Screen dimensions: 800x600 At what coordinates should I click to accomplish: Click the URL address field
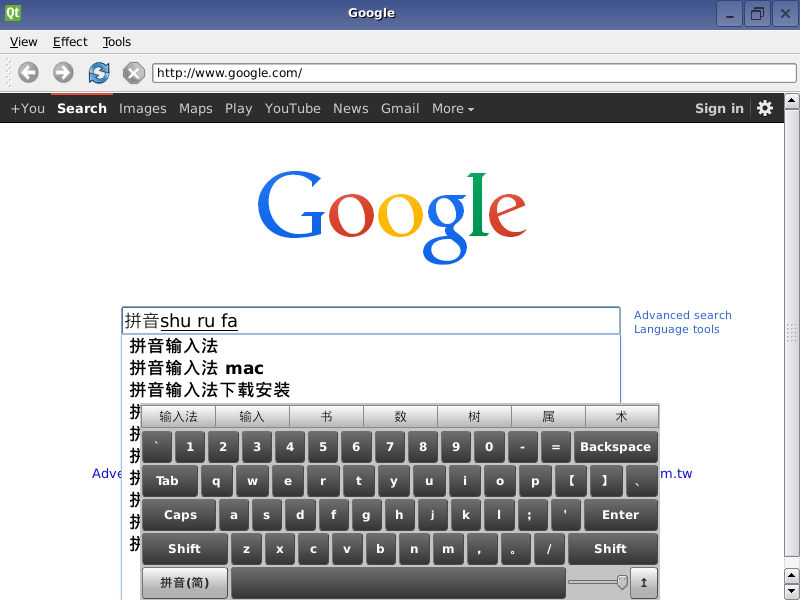click(474, 73)
